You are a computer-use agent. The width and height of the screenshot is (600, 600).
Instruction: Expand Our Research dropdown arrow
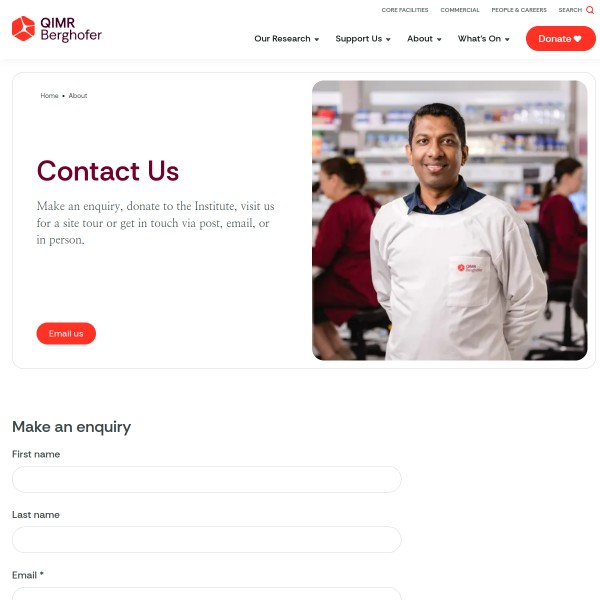316,39
